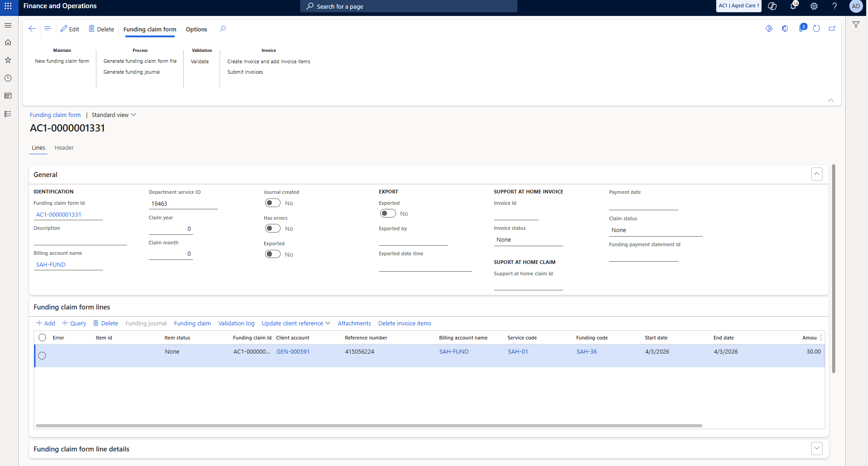Go to Home in sidebar
The width and height of the screenshot is (868, 466).
click(x=8, y=42)
